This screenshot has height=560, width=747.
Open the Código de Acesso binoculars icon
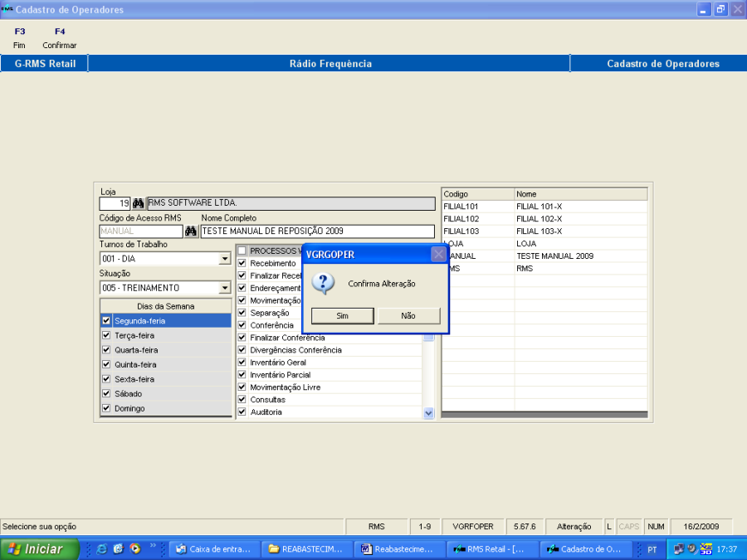pyautogui.click(x=191, y=231)
